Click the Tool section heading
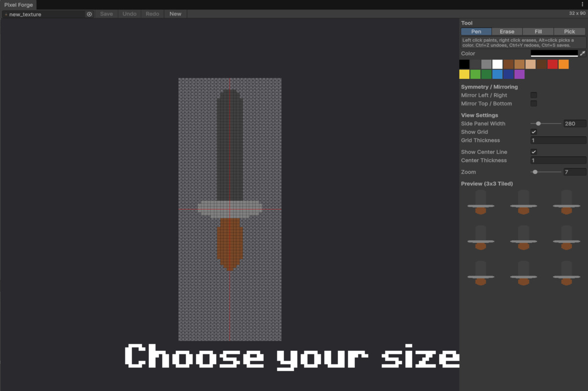 pyautogui.click(x=466, y=23)
